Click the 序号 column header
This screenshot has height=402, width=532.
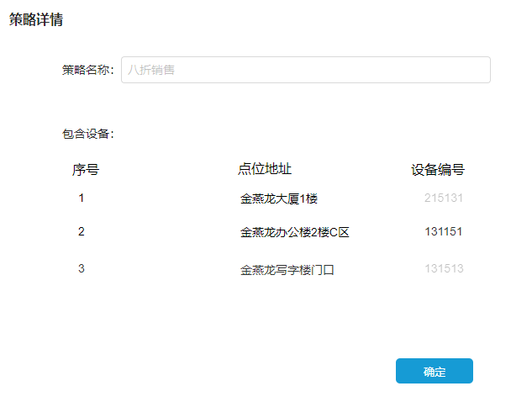(x=86, y=169)
